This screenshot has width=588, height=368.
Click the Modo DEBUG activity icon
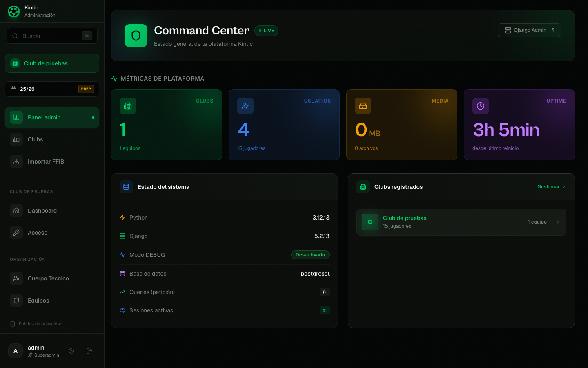122,255
